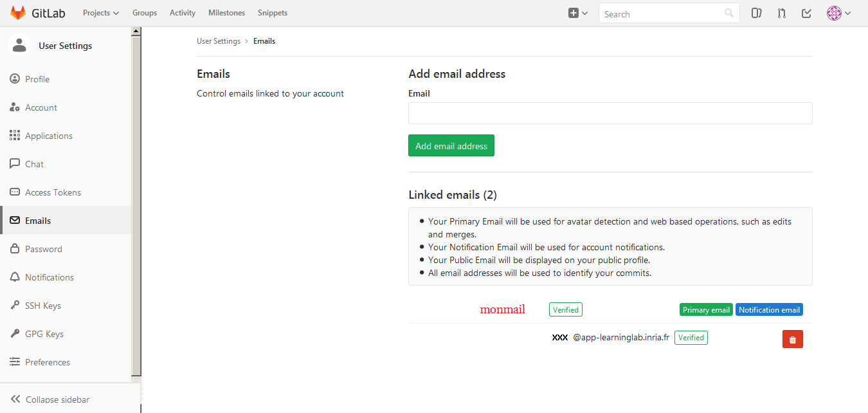Click the Add email address button

[x=451, y=146]
